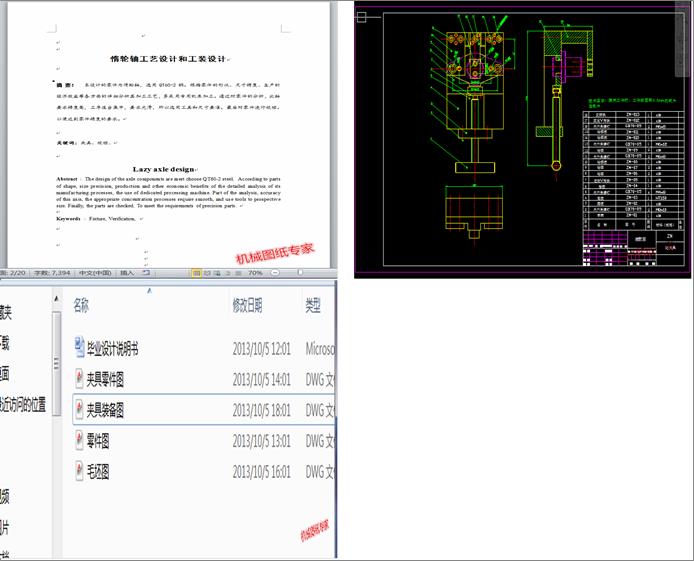Click the heading Lazy axle design

pos(163,169)
